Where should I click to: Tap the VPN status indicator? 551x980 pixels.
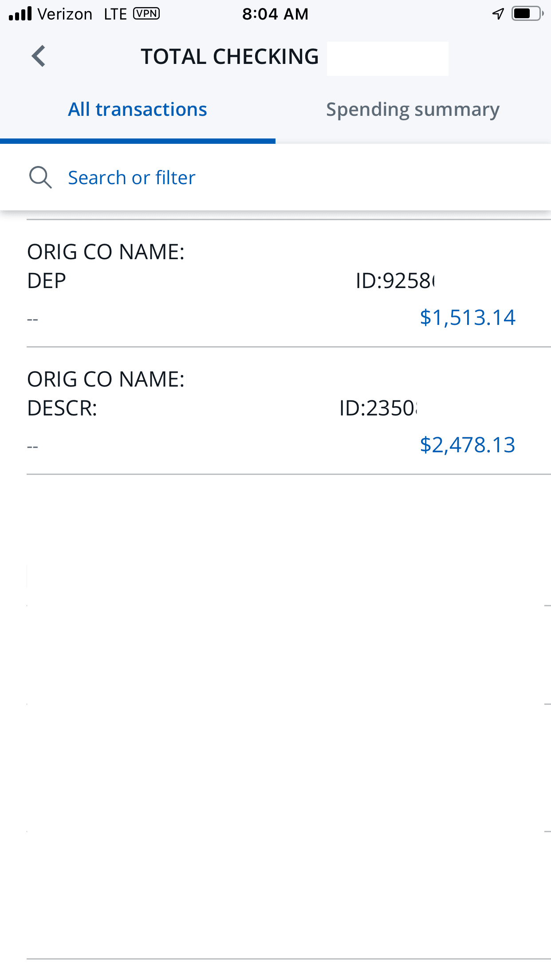point(146,14)
